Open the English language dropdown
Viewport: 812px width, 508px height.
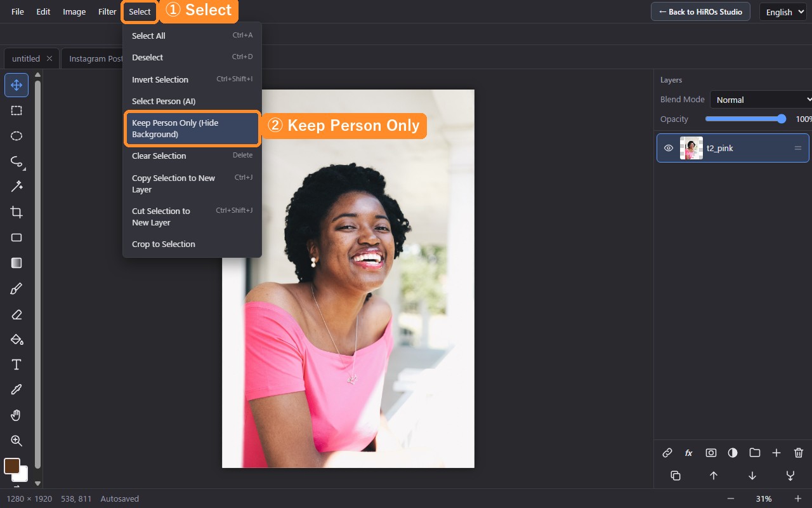click(783, 12)
